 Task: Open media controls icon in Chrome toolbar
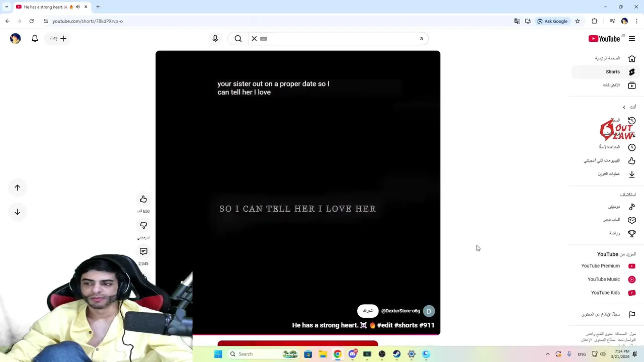pos(612,21)
